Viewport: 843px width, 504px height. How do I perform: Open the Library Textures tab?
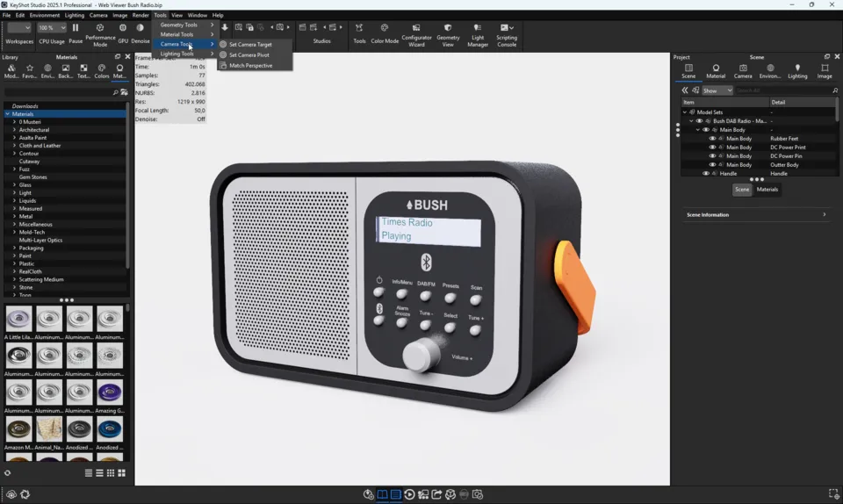83,71
